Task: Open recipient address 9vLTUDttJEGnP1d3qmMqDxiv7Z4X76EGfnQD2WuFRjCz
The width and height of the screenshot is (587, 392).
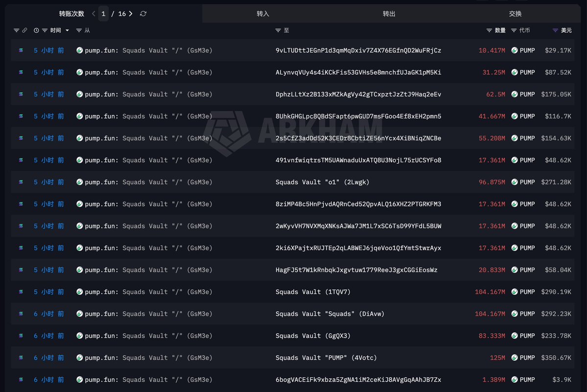Action: point(358,50)
